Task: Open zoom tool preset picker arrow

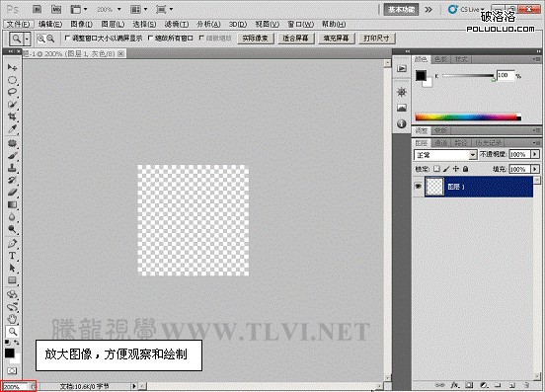Action: pyautogui.click(x=27, y=39)
